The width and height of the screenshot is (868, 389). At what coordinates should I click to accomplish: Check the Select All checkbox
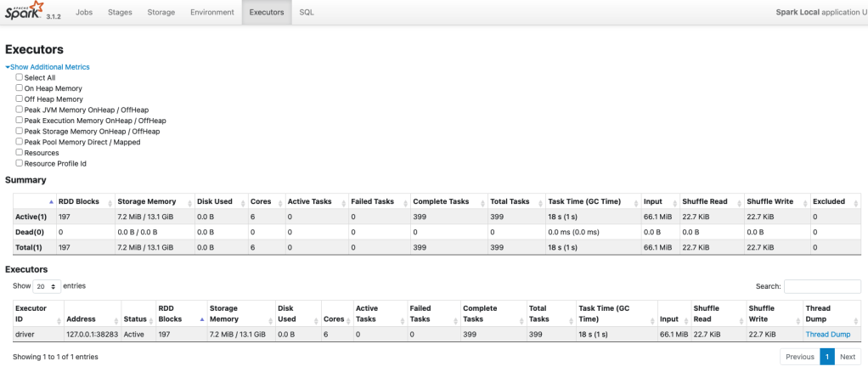tap(20, 77)
